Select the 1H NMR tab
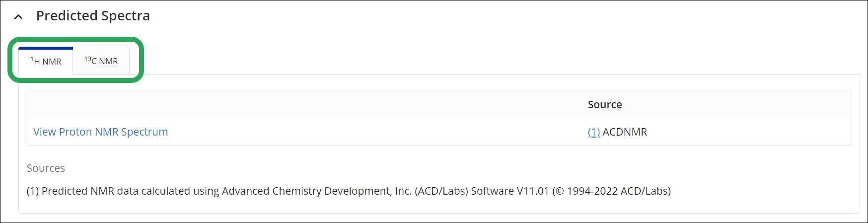Image resolution: width=868 pixels, height=223 pixels. pyautogui.click(x=46, y=61)
